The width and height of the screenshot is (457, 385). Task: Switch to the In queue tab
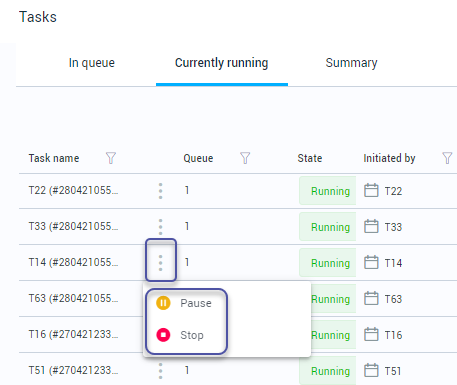91,63
